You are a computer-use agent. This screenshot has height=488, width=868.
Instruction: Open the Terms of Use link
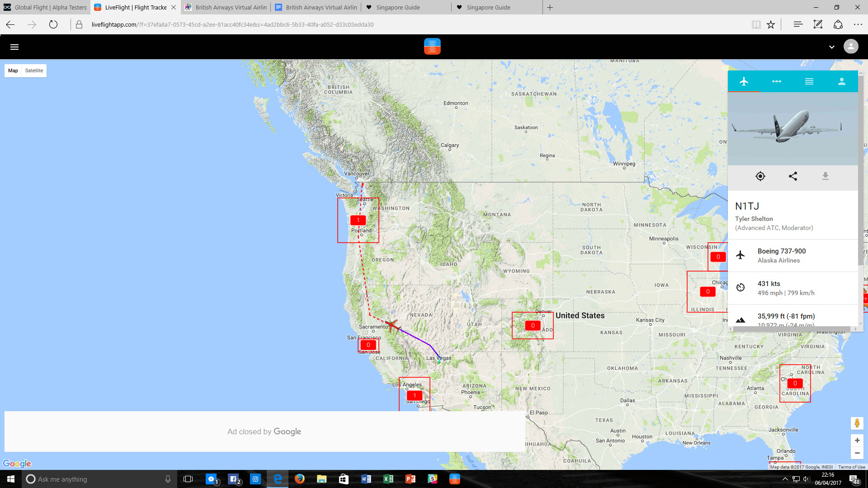point(851,467)
